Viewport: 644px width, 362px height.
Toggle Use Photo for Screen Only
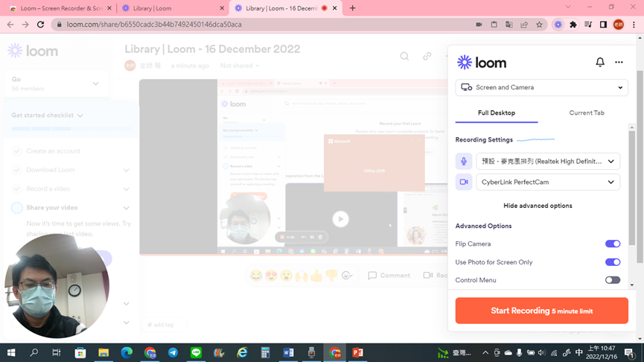click(613, 261)
